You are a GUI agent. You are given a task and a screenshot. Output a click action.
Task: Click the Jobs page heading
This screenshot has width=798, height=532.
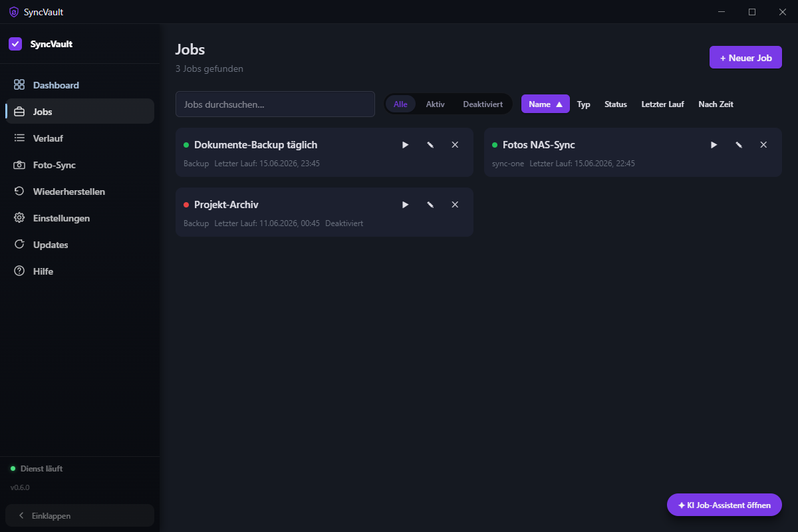click(x=190, y=49)
